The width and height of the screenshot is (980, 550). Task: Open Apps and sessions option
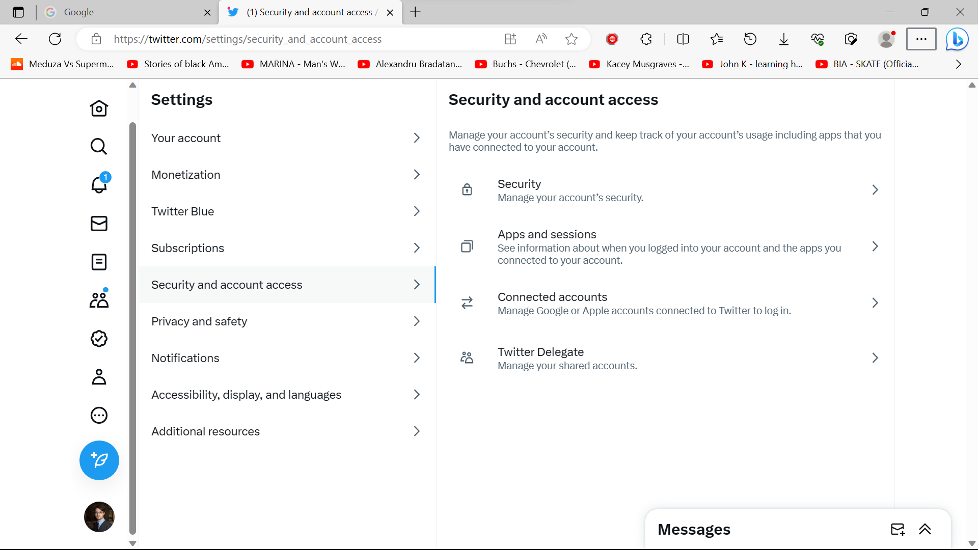click(x=665, y=246)
